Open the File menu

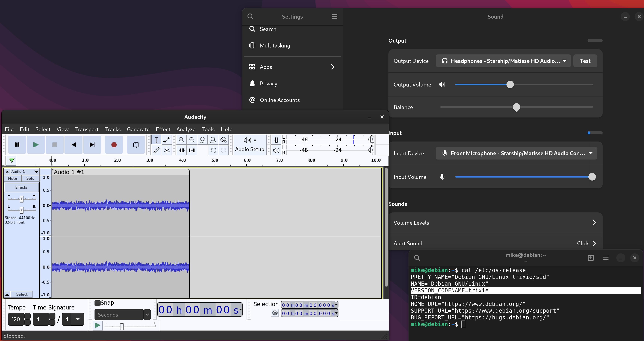[9, 129]
